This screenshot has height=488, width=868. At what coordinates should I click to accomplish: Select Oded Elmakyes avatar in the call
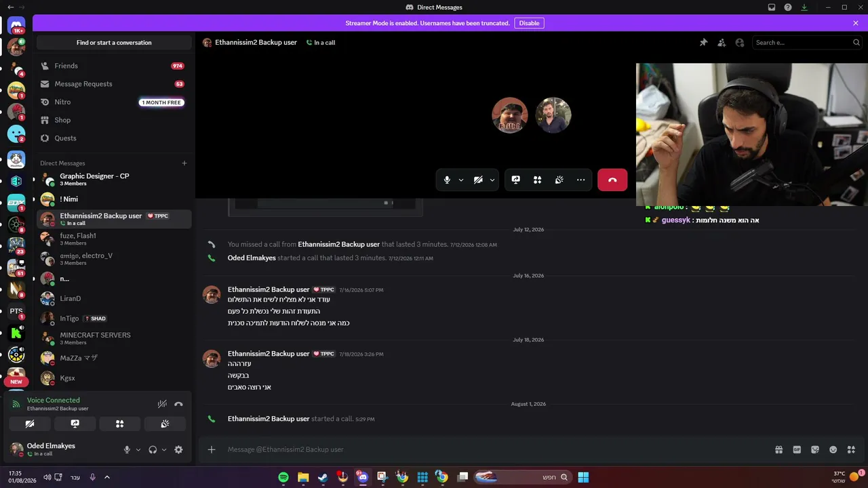click(553, 115)
